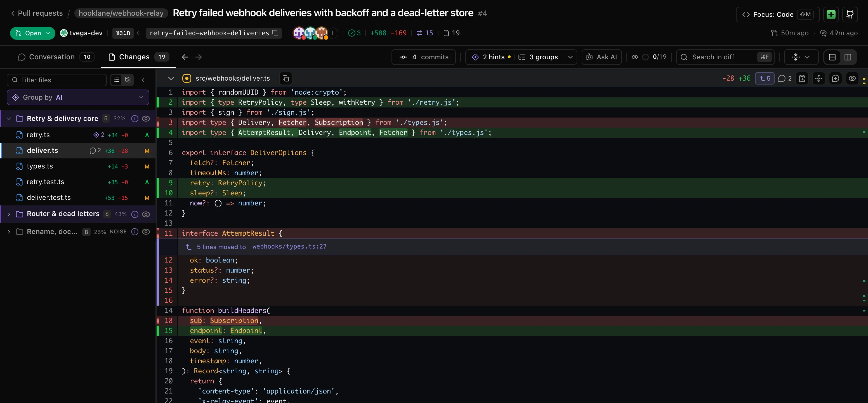Open the hooklane/webhook-relay repository link
868x403 pixels.
pyautogui.click(x=121, y=13)
